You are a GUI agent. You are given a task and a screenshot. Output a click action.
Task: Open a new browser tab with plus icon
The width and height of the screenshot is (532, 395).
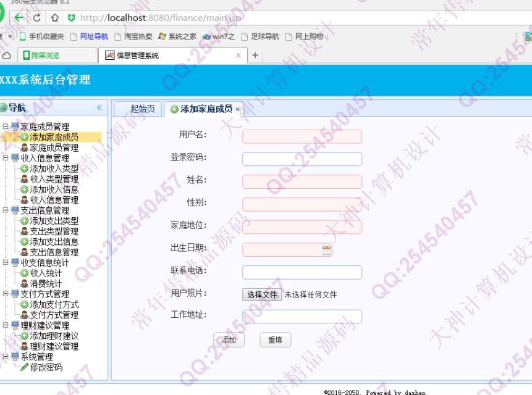pos(255,56)
